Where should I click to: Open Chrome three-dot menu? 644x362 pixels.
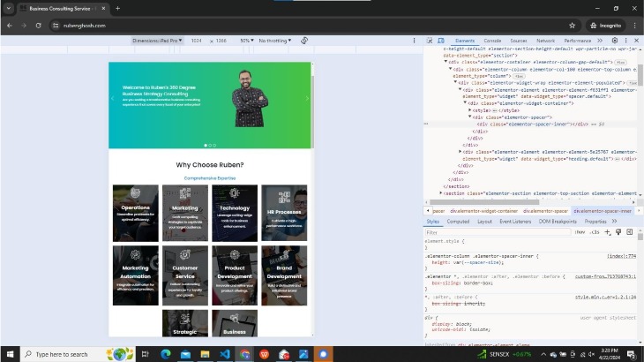click(x=635, y=26)
